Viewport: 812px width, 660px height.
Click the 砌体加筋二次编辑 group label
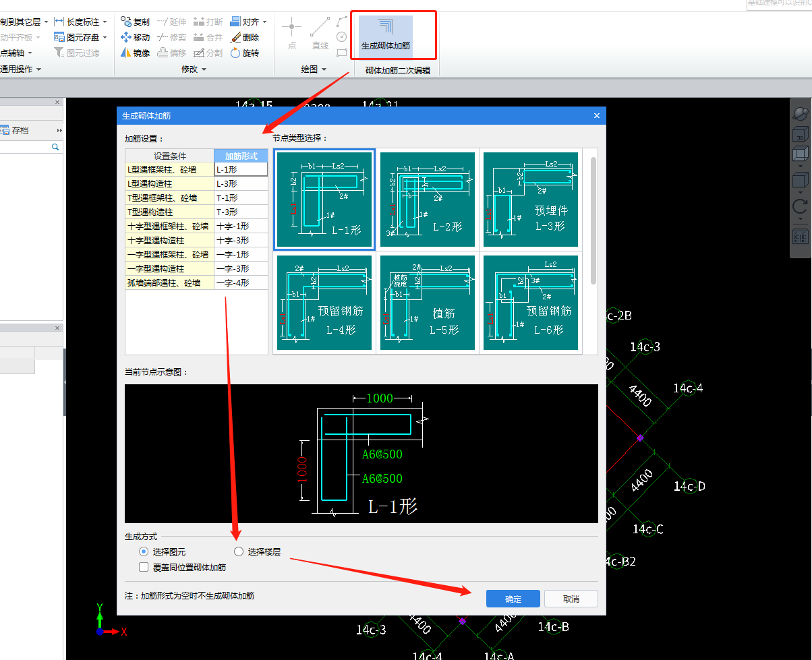pyautogui.click(x=398, y=70)
